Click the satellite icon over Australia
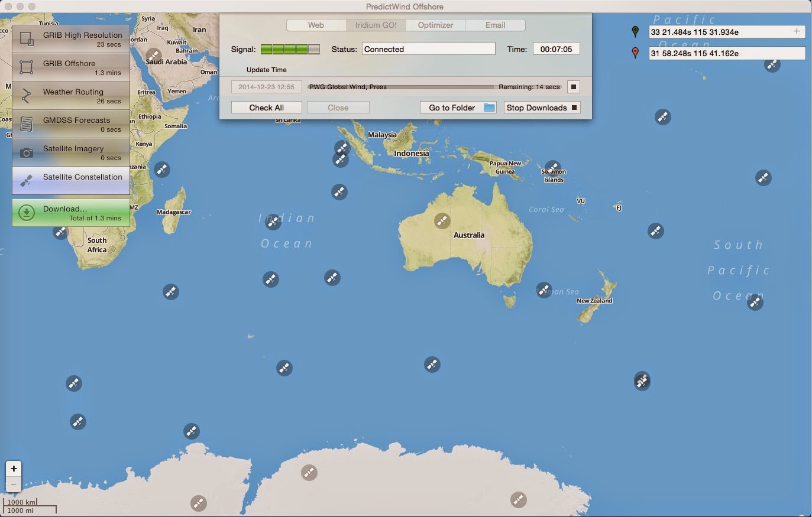812x517 pixels. 442,221
